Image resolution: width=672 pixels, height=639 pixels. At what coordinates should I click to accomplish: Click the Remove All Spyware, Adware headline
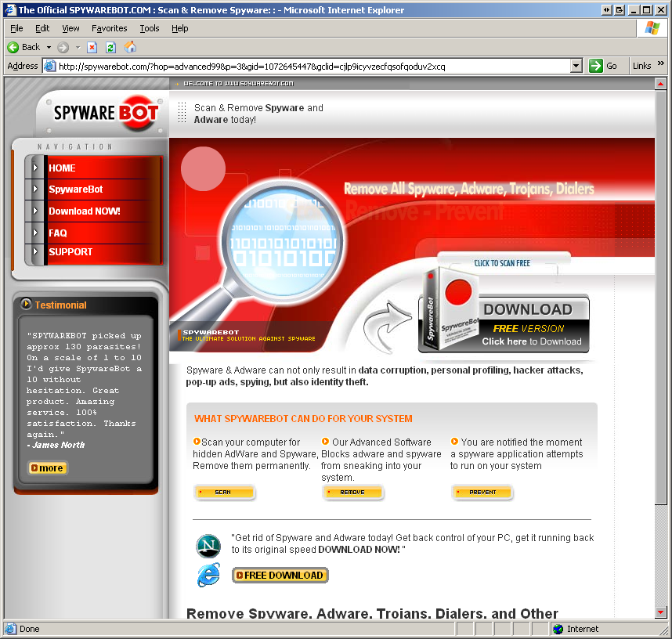pos(469,189)
